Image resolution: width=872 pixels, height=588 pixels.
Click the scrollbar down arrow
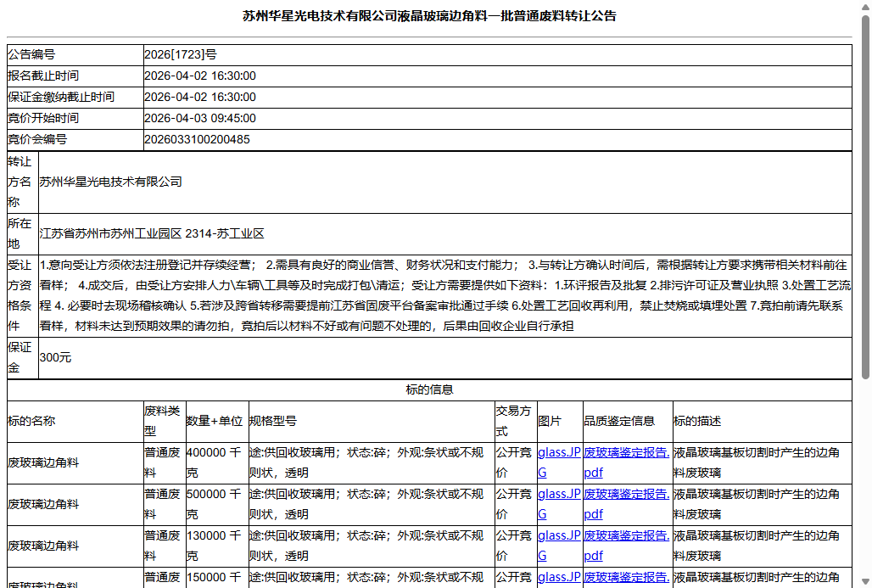pyautogui.click(x=865, y=581)
